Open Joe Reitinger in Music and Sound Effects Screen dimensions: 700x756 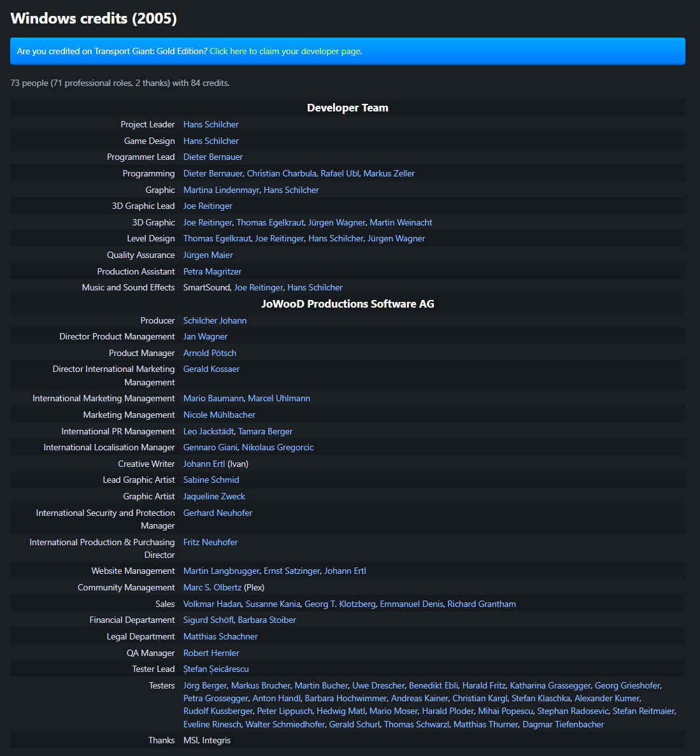click(x=259, y=287)
